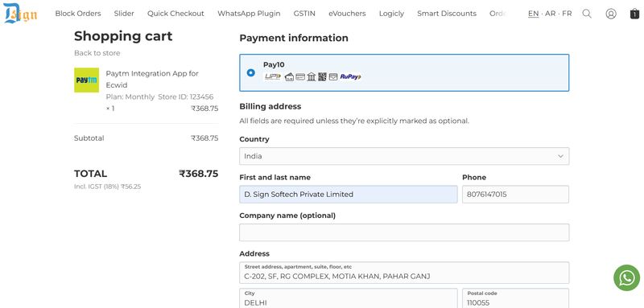Click the Paytm Integration App product title
The width and height of the screenshot is (644, 308).
[x=152, y=79]
